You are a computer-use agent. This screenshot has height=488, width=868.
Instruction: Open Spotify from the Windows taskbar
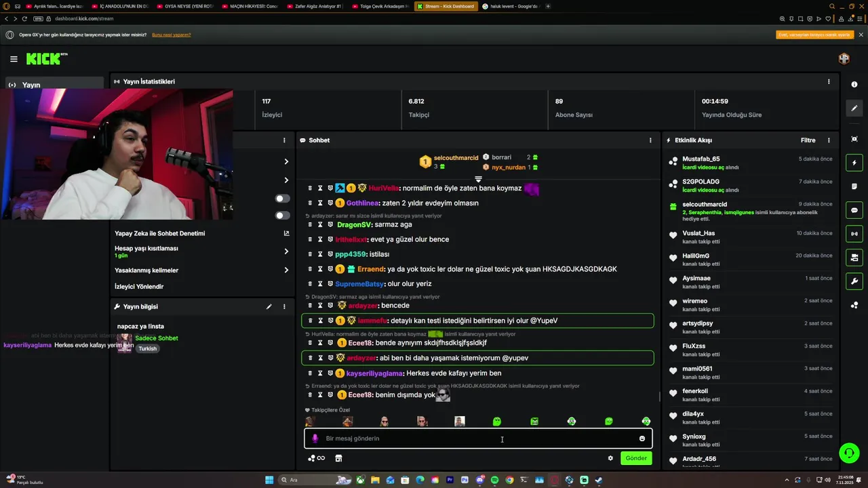[x=494, y=480]
